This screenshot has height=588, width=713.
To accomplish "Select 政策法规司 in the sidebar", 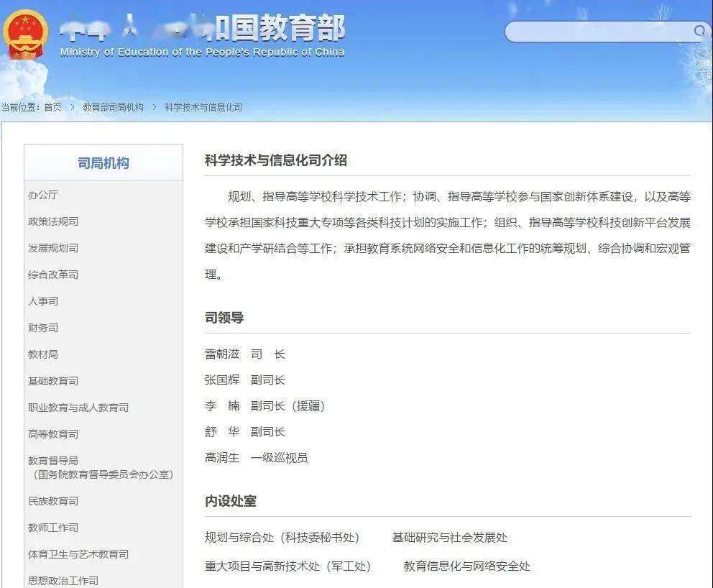I will pos(53,221).
